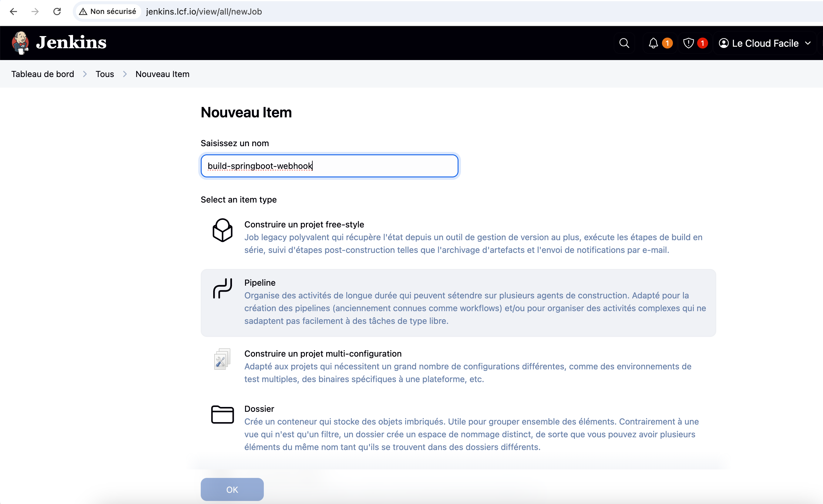Click the Dossier folder icon
This screenshot has height=504, width=823.
click(223, 415)
